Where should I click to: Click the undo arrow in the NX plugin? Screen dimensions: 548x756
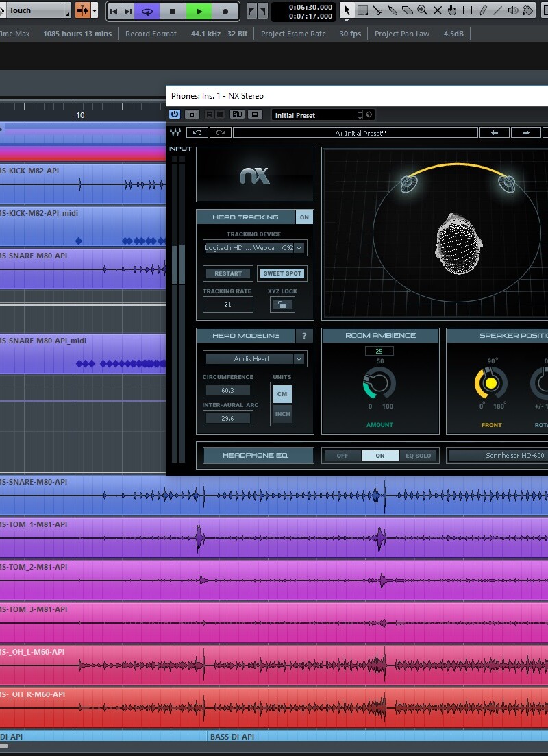coord(197,132)
